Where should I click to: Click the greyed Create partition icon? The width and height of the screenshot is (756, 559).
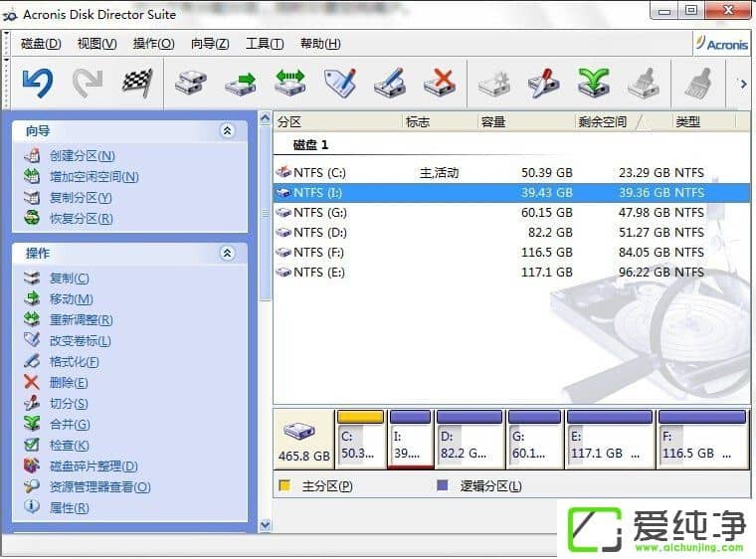494,83
